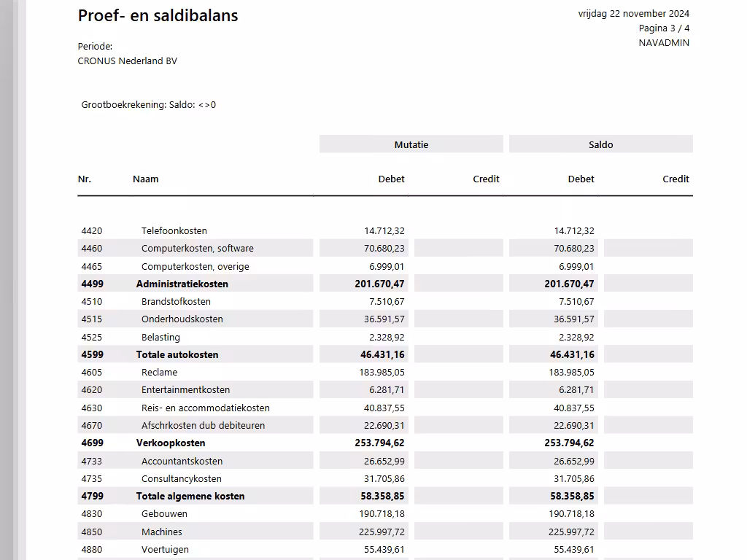747x560 pixels.
Task: Select the Nr. column header
Action: (x=85, y=179)
